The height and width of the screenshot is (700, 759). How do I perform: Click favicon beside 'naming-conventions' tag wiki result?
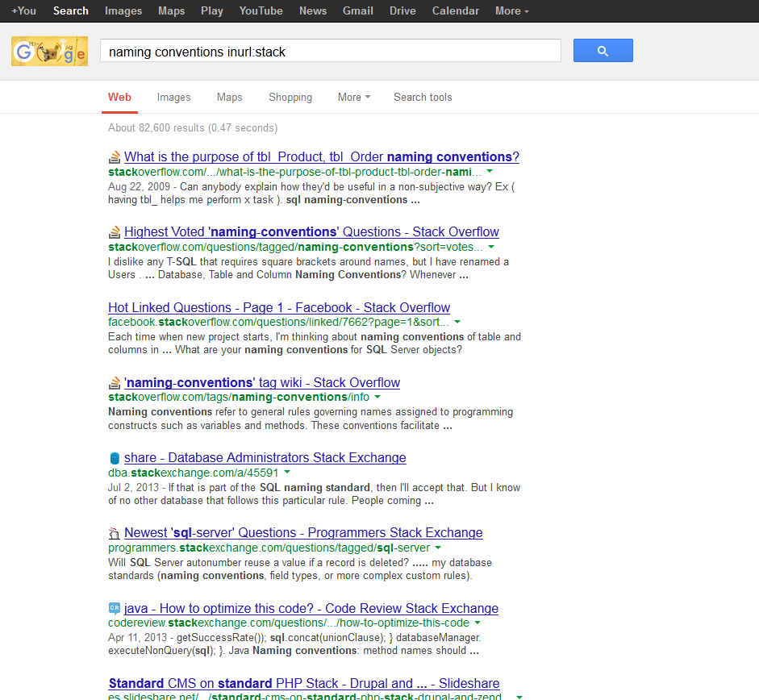coord(115,383)
